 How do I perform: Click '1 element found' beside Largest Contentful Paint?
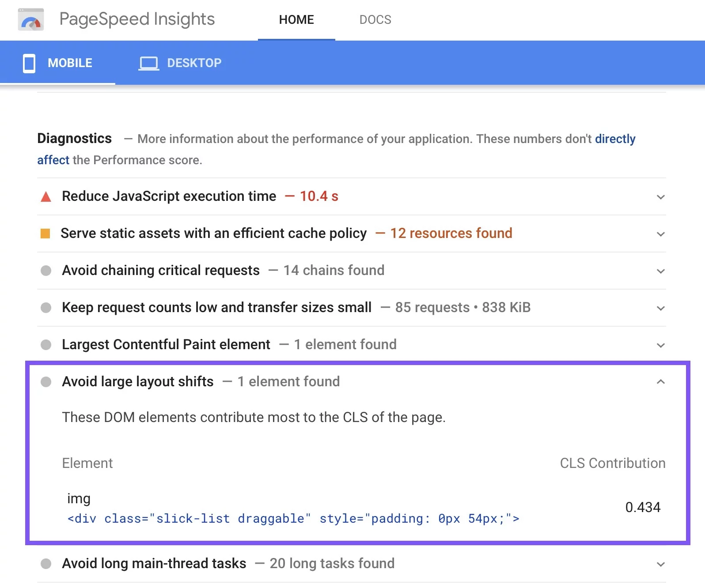click(x=345, y=344)
